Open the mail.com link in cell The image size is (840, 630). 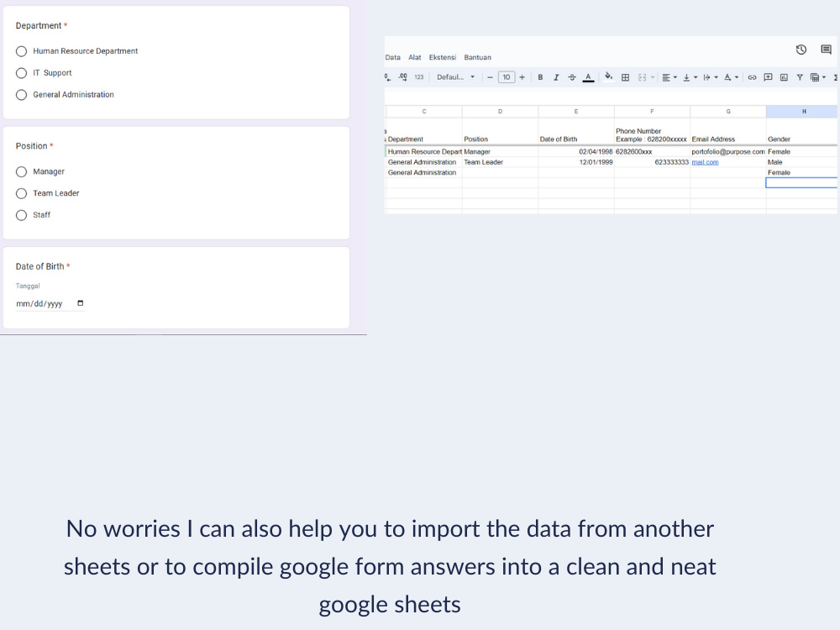705,162
